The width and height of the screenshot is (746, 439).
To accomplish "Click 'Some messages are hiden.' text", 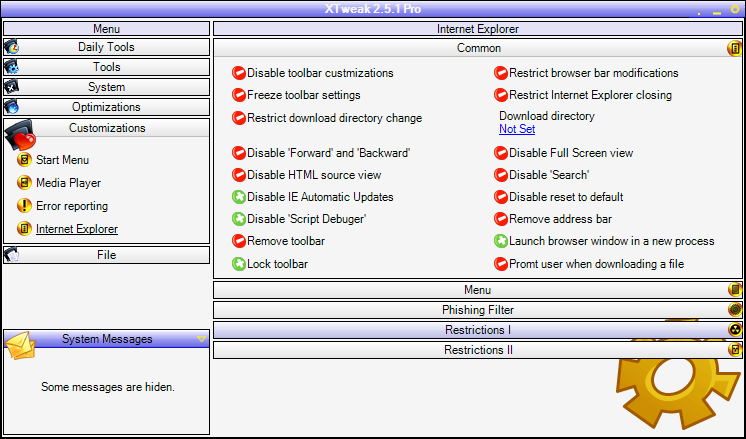I will (108, 387).
